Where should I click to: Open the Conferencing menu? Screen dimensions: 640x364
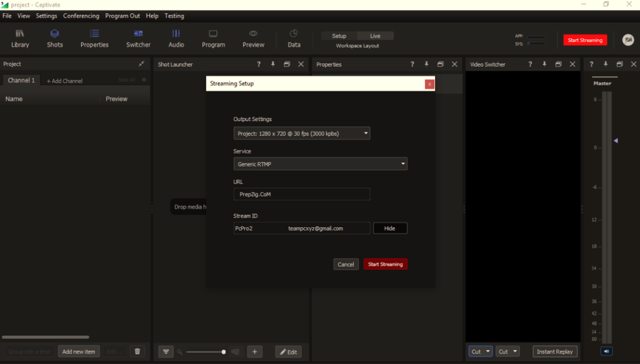(x=81, y=16)
